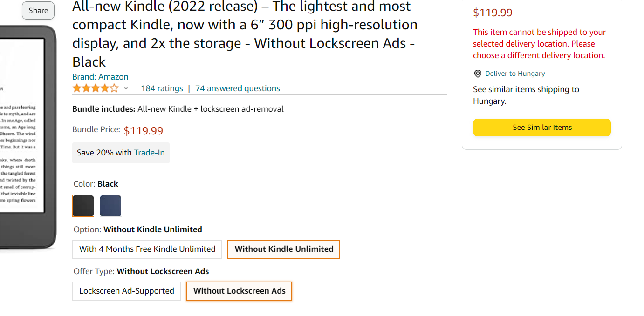The height and width of the screenshot is (316, 644).
Task: Click the star rating icons
Action: click(96, 88)
